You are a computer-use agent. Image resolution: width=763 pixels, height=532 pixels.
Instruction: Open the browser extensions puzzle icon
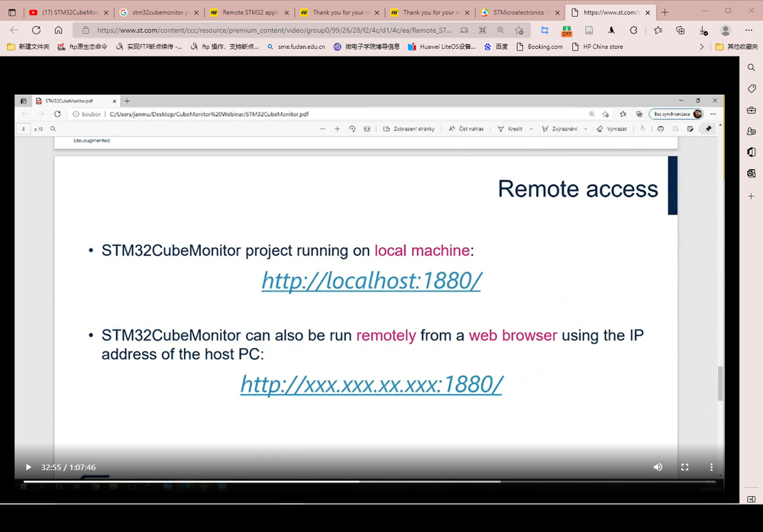(633, 31)
